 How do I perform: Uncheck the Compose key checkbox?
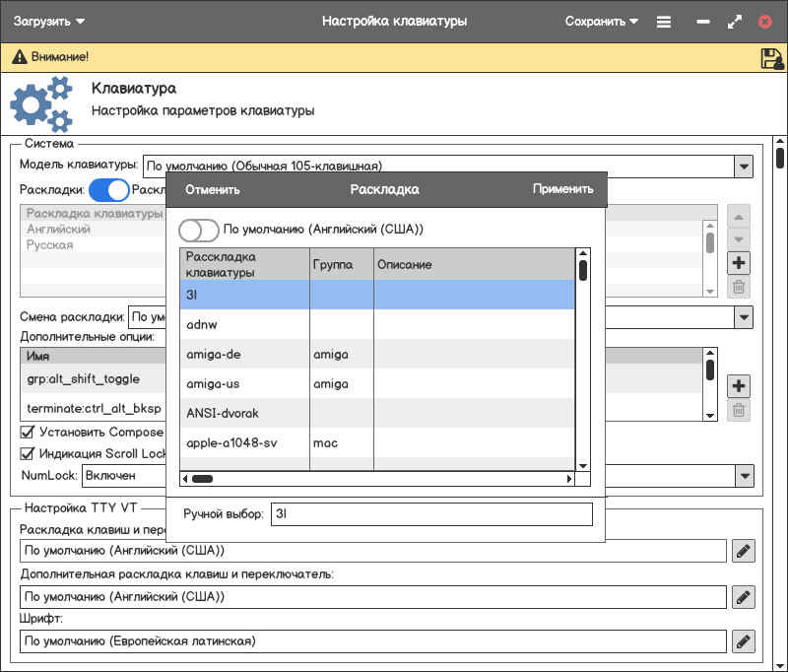pos(28,432)
